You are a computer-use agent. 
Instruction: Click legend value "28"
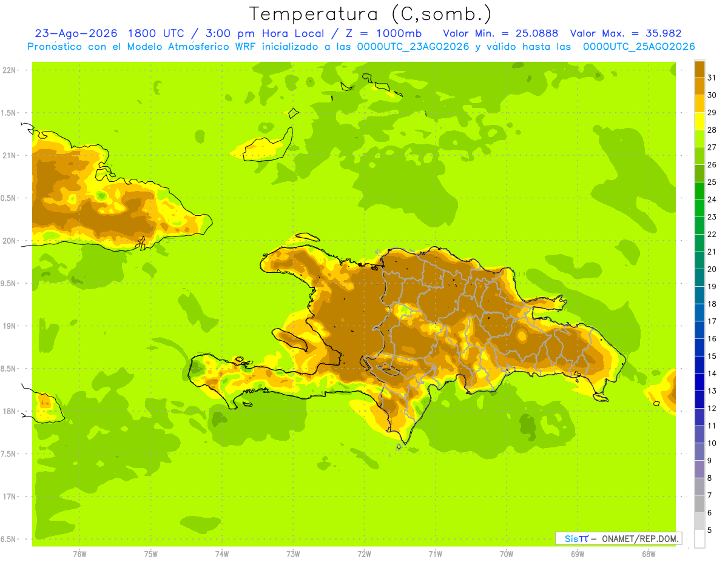click(x=712, y=130)
